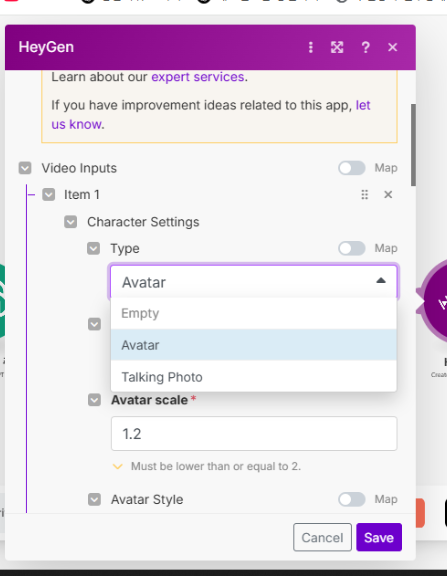Collapse the Video Inputs section
The height and width of the screenshot is (576, 447).
click(x=25, y=168)
